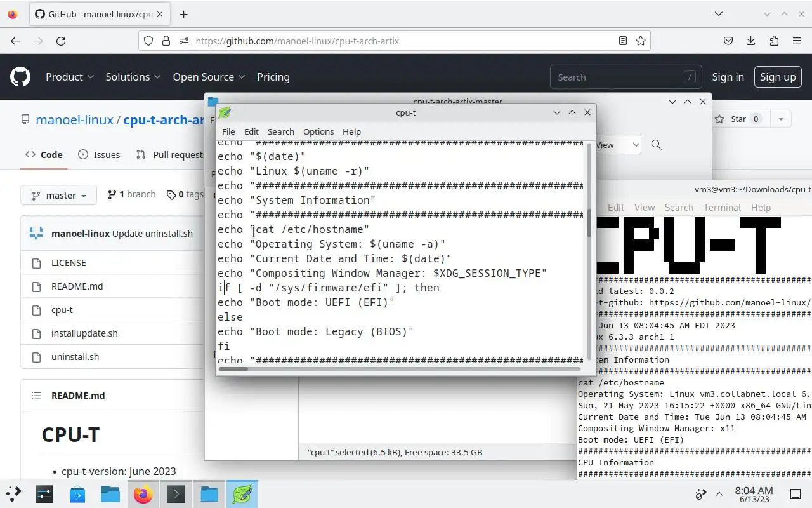Screen dimensions: 812x508
Task: Click the Sign in link
Action: 728,77
